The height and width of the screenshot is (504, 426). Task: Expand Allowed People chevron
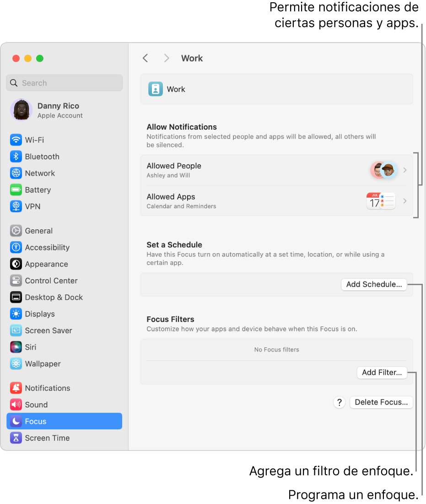point(405,170)
